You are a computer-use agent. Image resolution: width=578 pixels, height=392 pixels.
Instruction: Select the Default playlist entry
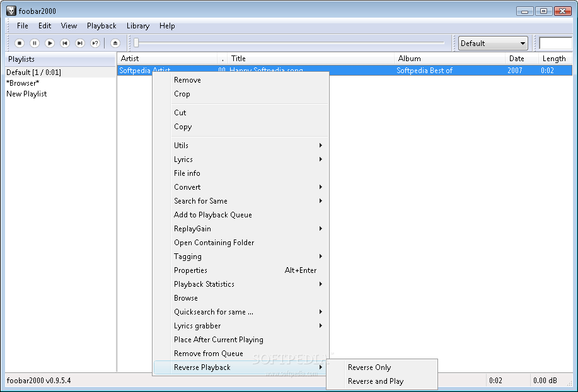(x=61, y=72)
